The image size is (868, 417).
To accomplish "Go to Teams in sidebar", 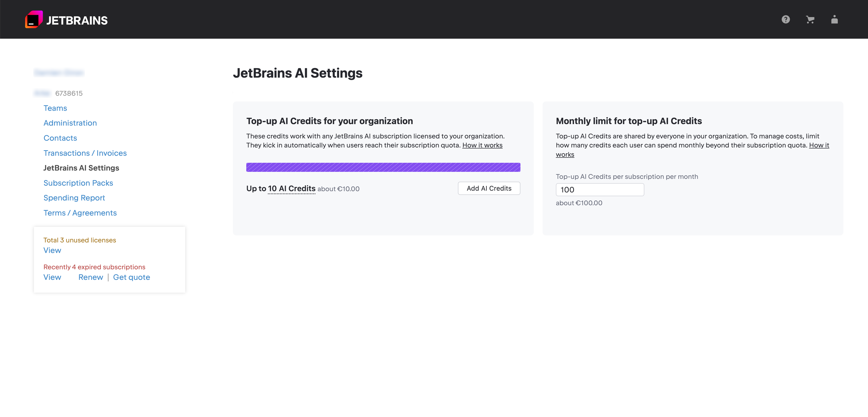I will coord(55,108).
